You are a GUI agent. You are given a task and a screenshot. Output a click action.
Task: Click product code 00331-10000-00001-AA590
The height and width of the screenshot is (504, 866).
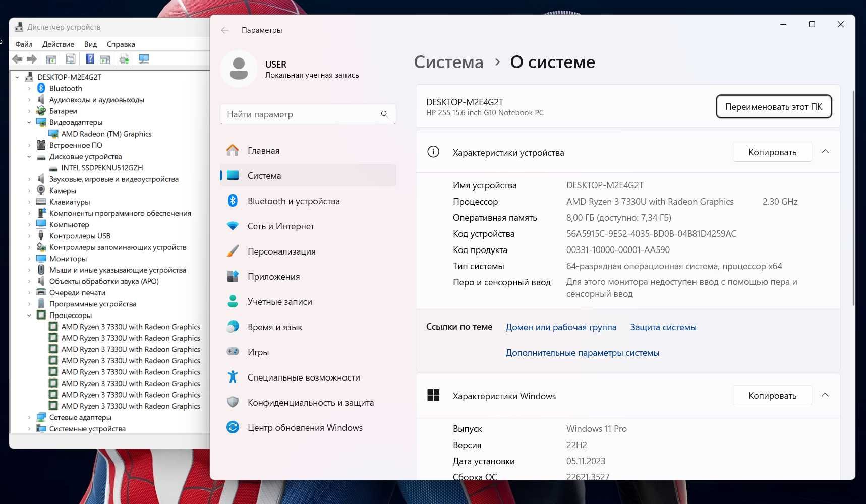(618, 250)
